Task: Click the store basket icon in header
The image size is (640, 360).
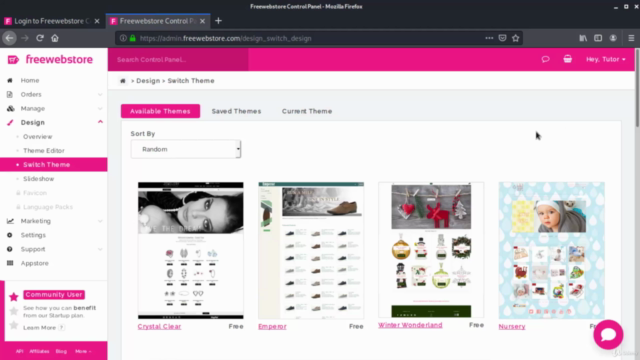Action: (x=567, y=59)
